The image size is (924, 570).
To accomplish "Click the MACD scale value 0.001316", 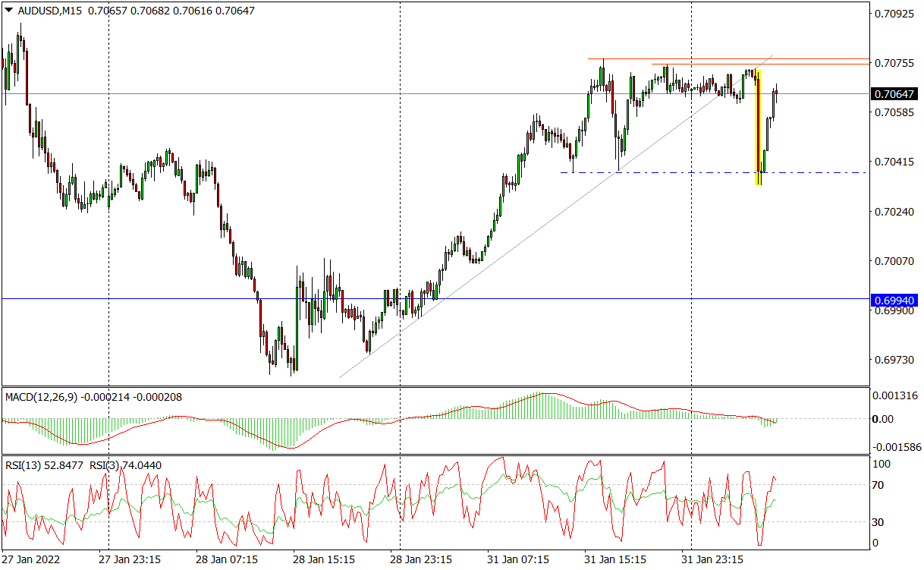I will [x=894, y=395].
